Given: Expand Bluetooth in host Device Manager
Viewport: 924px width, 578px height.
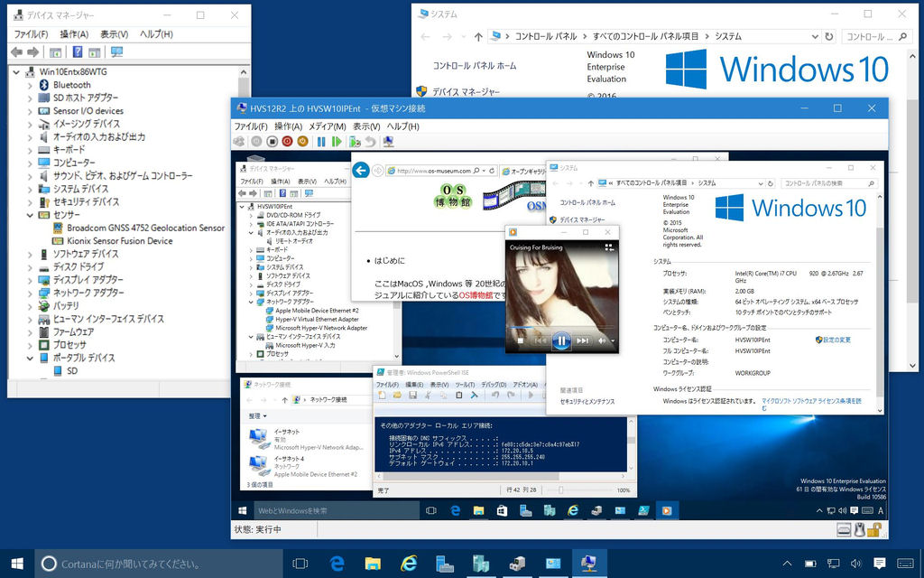Looking at the screenshot, I should tap(30, 85).
